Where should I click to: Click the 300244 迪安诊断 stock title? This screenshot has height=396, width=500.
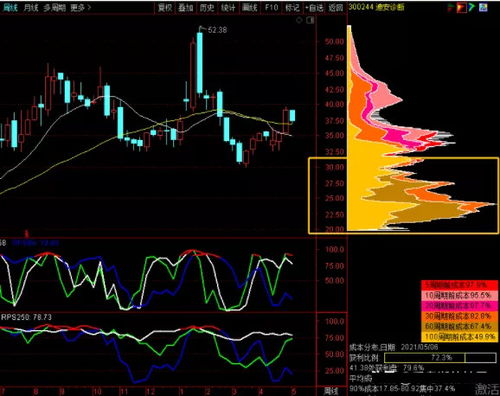[x=376, y=7]
